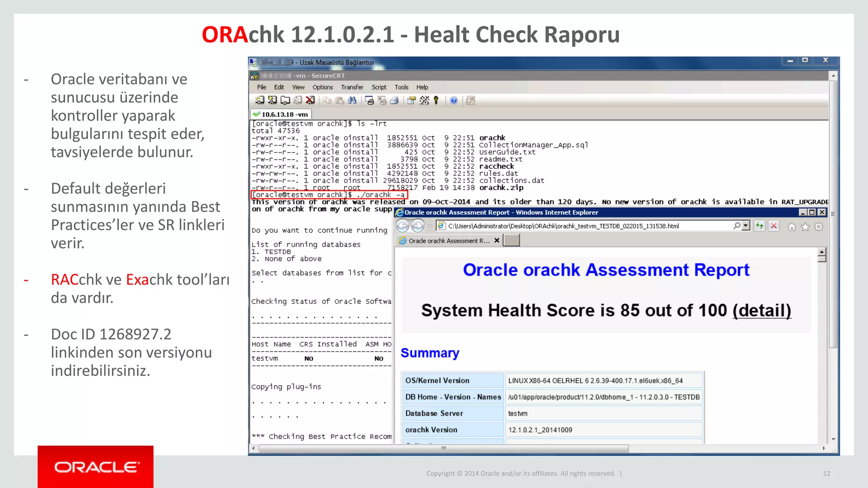Click the greyed Reconnect icon
This screenshot has width=868, height=488.
click(x=298, y=100)
